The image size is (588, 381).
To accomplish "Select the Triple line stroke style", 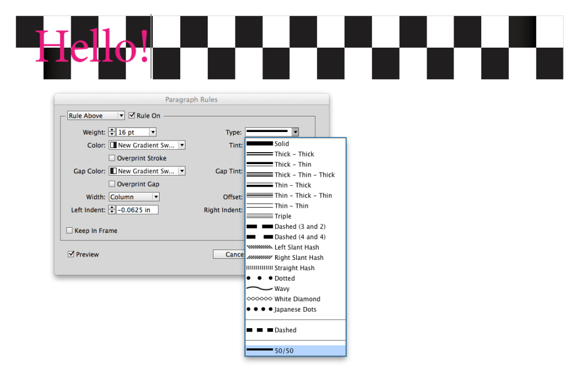I will (x=281, y=216).
